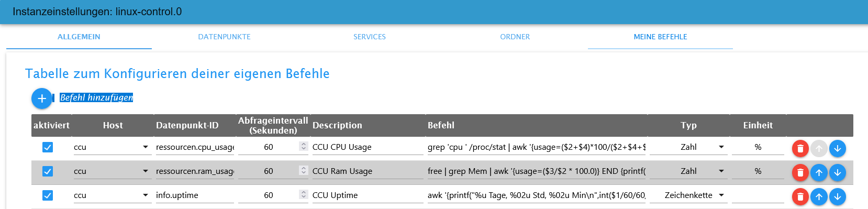Add a command with the plus button
Viewport: 868px width, 209px height.
click(42, 98)
